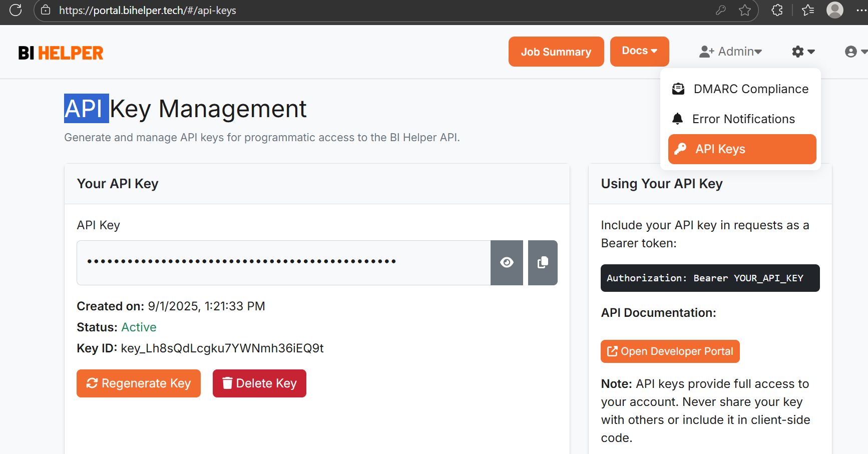Click the Active status text

(x=139, y=327)
